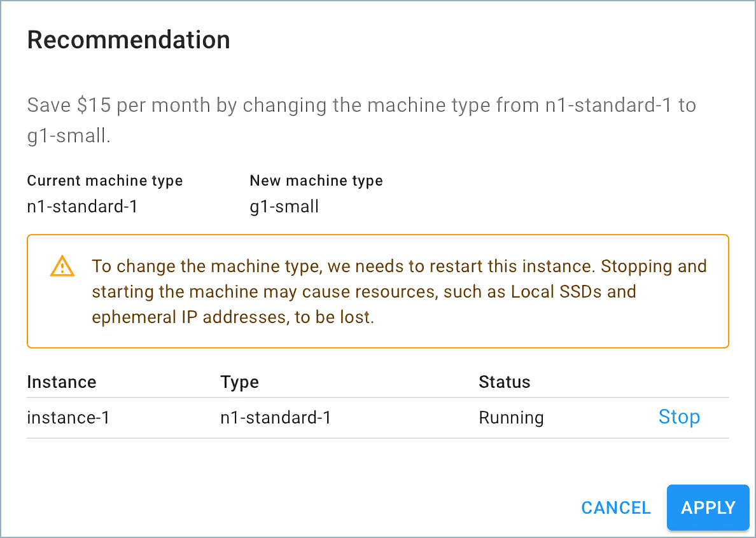Click n1-standard-1 in the Type column
This screenshot has height=538, width=756.
point(276,418)
